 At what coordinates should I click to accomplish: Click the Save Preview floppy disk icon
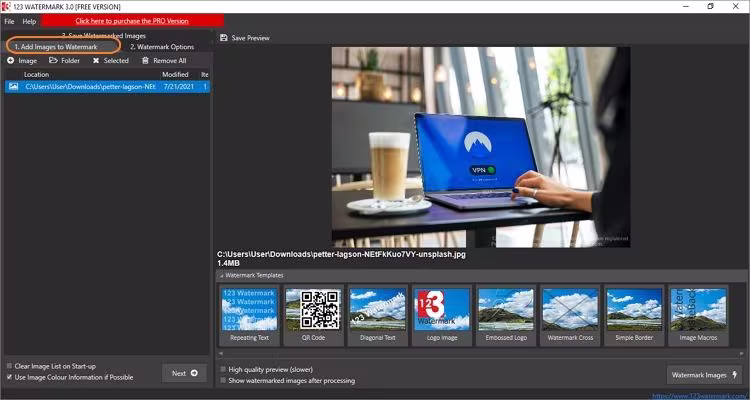click(x=223, y=38)
